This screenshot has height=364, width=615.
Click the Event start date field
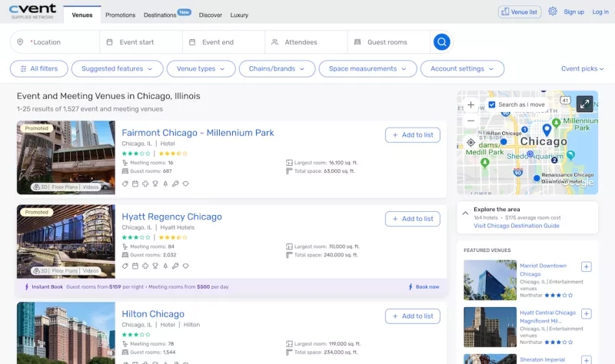pyautogui.click(x=141, y=42)
